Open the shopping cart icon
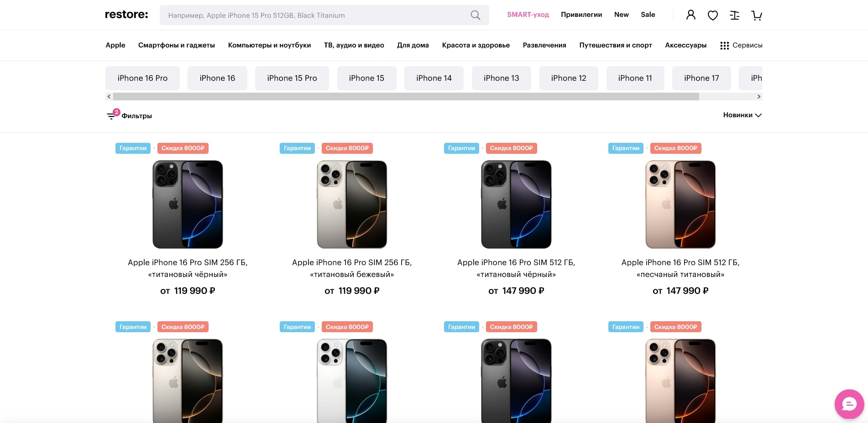Screen dimensions: 868x423 tap(756, 16)
